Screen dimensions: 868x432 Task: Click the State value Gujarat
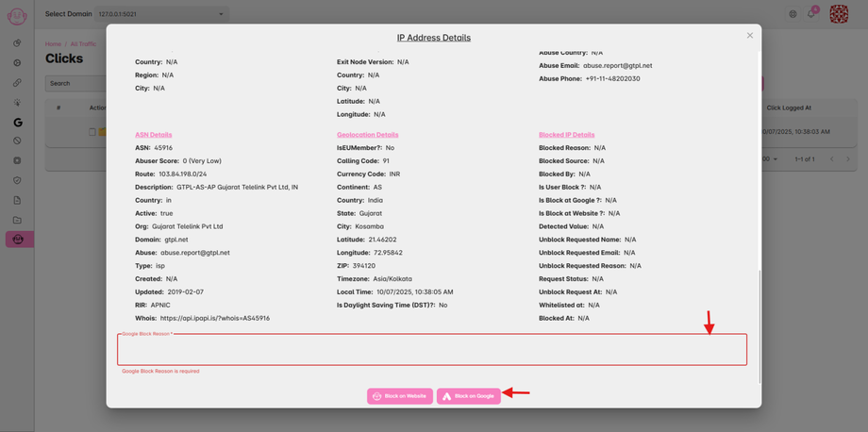coord(369,213)
